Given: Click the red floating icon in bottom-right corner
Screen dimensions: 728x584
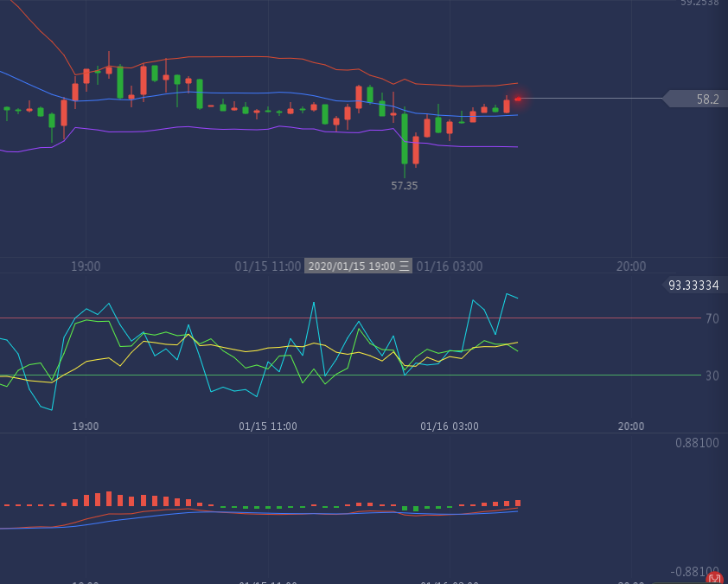Looking at the screenshot, I should tap(714, 578).
